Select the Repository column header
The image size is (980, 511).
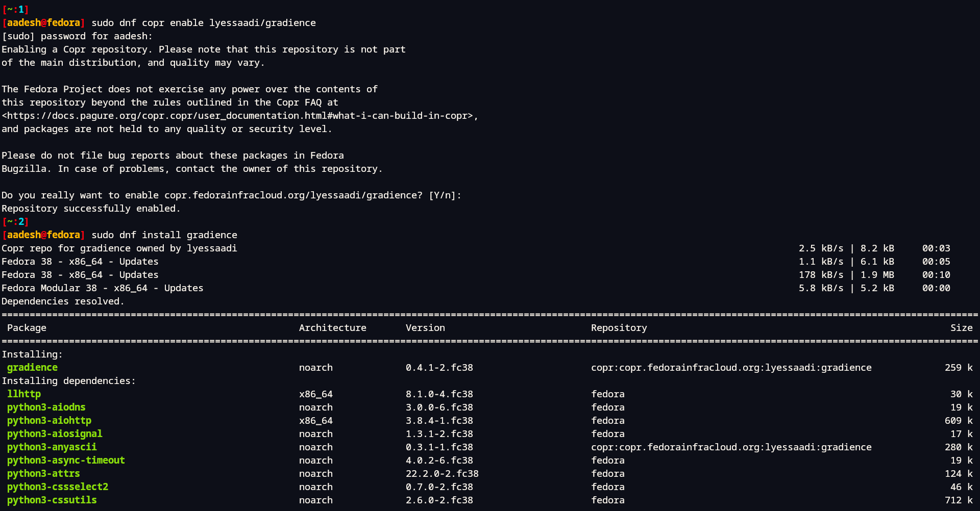(x=619, y=327)
